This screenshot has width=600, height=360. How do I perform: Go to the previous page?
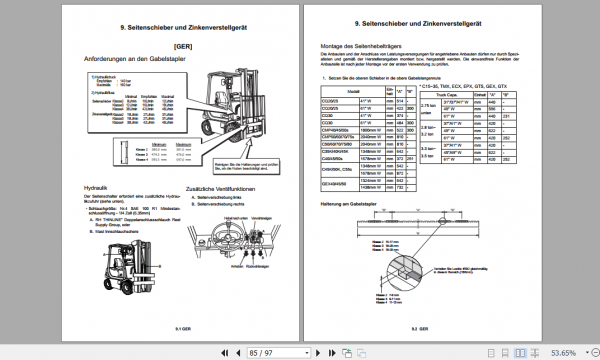pyautogui.click(x=238, y=353)
